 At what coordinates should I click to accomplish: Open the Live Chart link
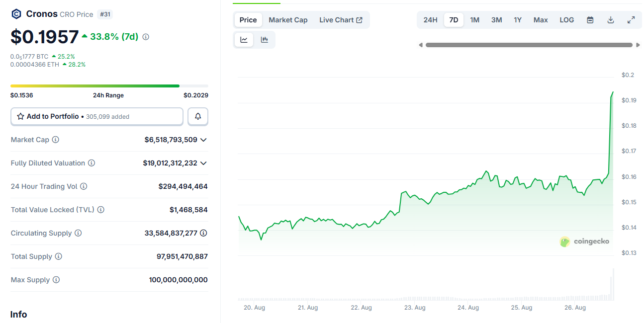tap(341, 20)
